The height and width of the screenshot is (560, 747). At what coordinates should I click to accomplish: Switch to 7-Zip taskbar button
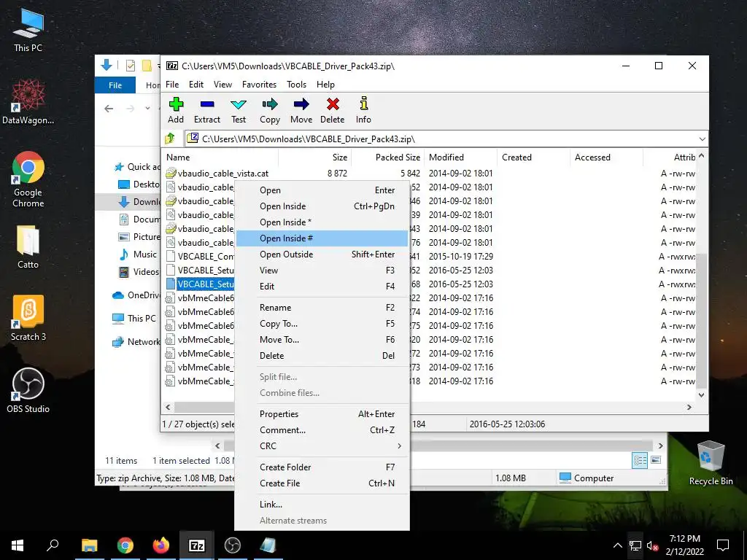click(197, 545)
